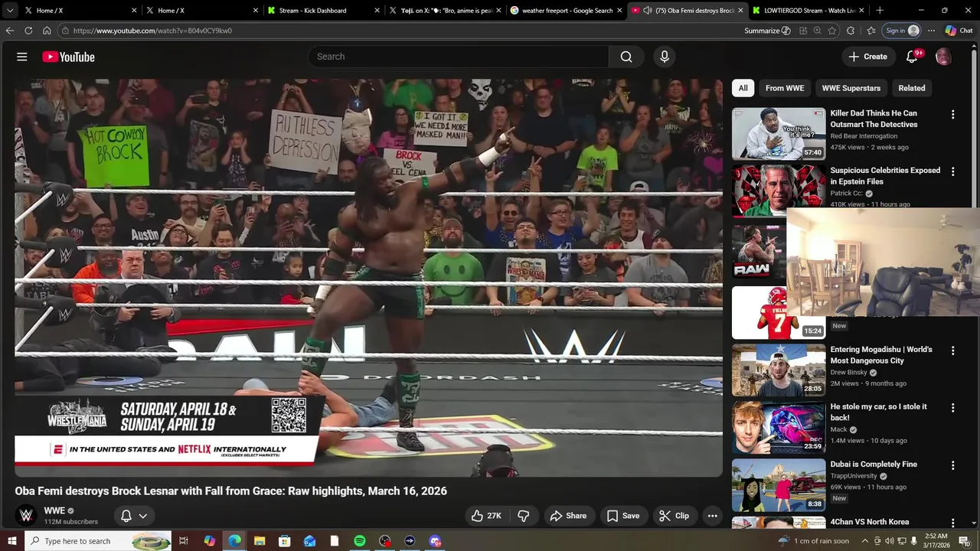The height and width of the screenshot is (551, 980).
Task: Open the Entering Mogadishu video thumbnail
Action: (779, 370)
